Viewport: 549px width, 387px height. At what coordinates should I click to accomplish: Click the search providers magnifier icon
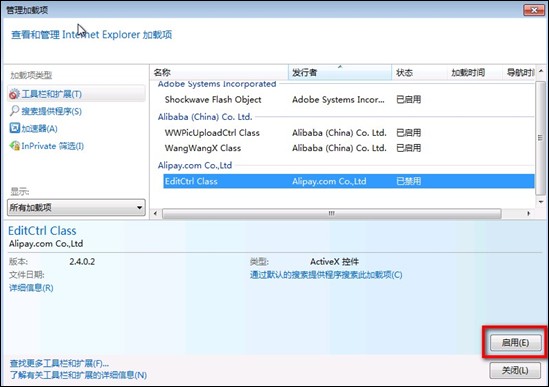click(14, 111)
